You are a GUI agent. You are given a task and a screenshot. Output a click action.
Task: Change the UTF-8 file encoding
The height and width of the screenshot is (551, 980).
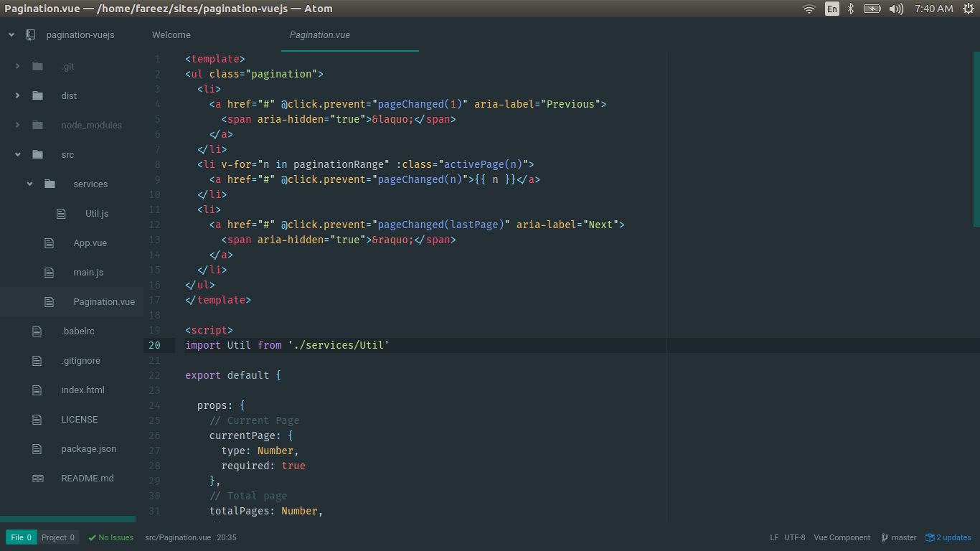tap(795, 537)
